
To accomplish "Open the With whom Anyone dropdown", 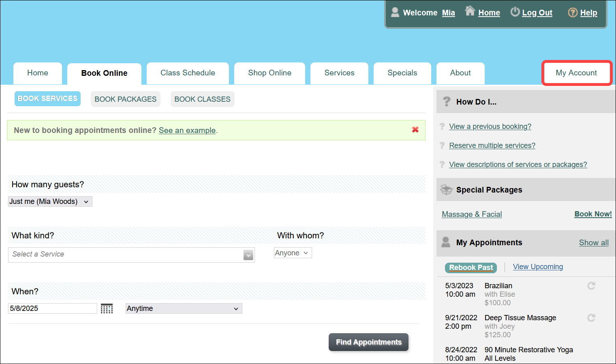I will click(x=293, y=253).
